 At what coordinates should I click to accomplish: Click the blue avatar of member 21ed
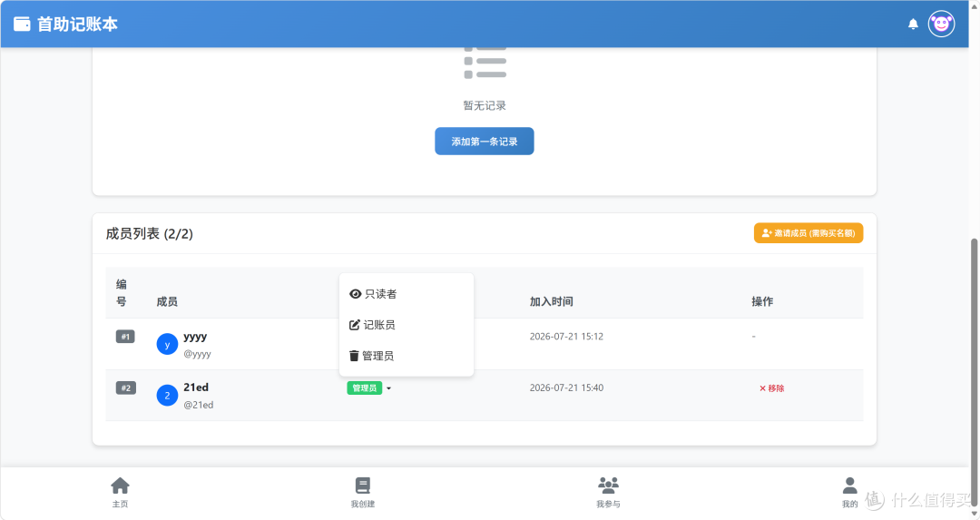tap(167, 396)
